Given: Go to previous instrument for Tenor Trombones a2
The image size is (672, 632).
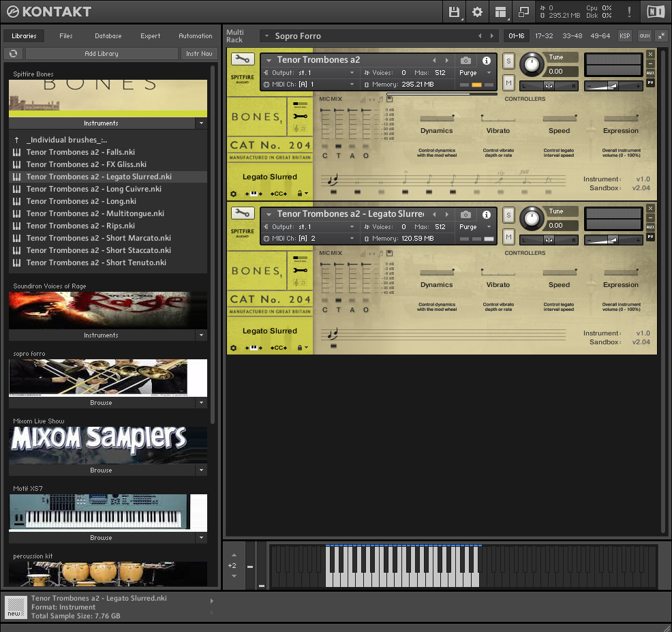Looking at the screenshot, I should pyautogui.click(x=434, y=61).
